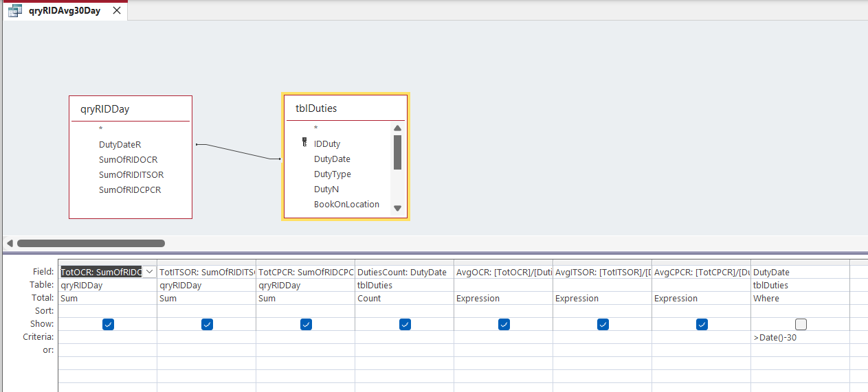Click left arrow of horizontal scrollbar
Screen dimensions: 868x392
click(10, 243)
